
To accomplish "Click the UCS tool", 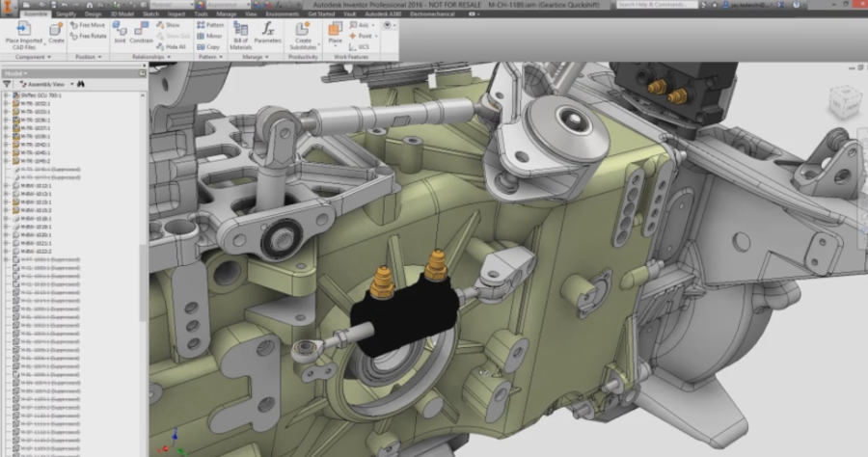I will 359,47.
